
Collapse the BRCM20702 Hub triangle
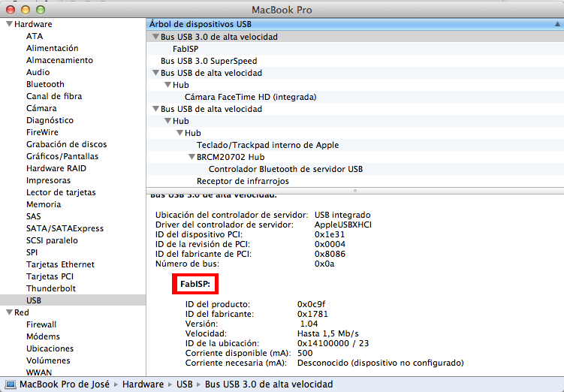tap(192, 157)
